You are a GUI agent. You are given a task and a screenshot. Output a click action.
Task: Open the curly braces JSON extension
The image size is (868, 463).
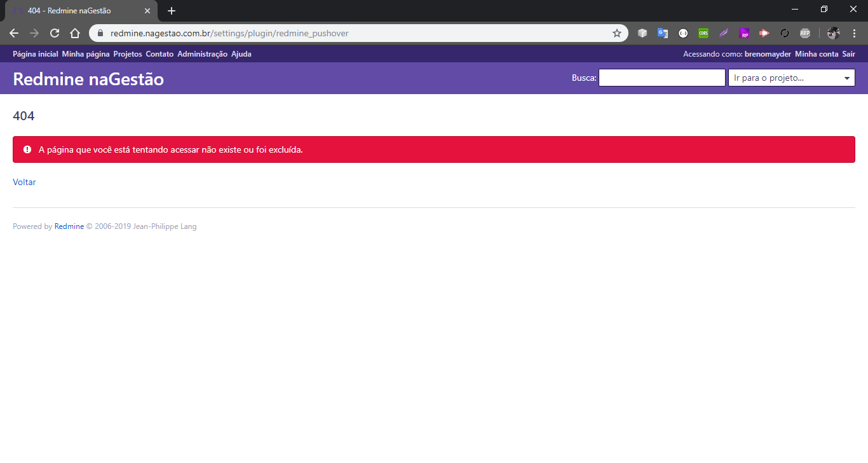683,33
